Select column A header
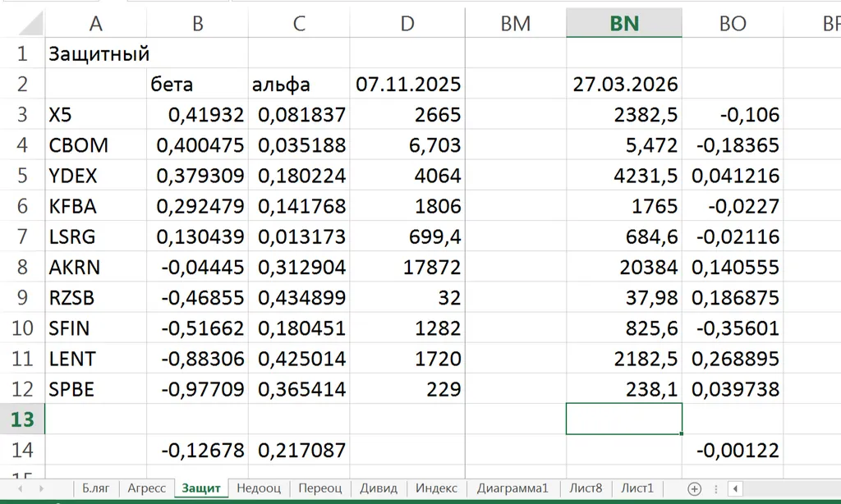 tap(95, 23)
